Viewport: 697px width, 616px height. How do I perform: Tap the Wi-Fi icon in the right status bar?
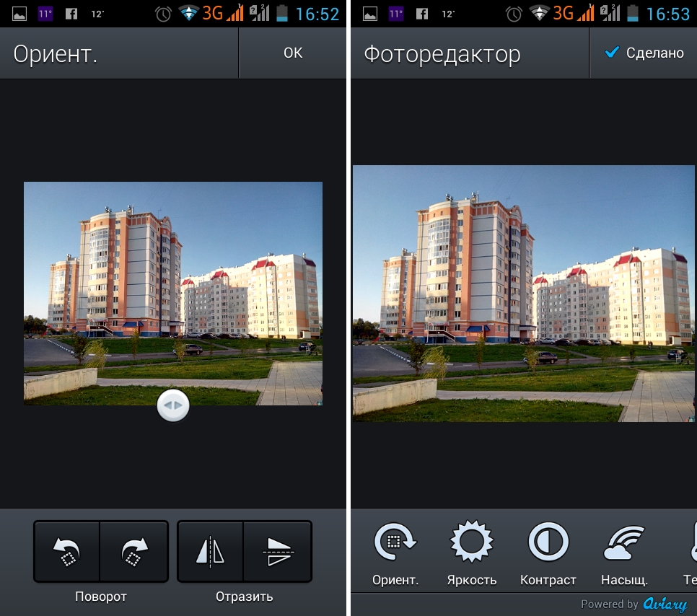[x=539, y=13]
